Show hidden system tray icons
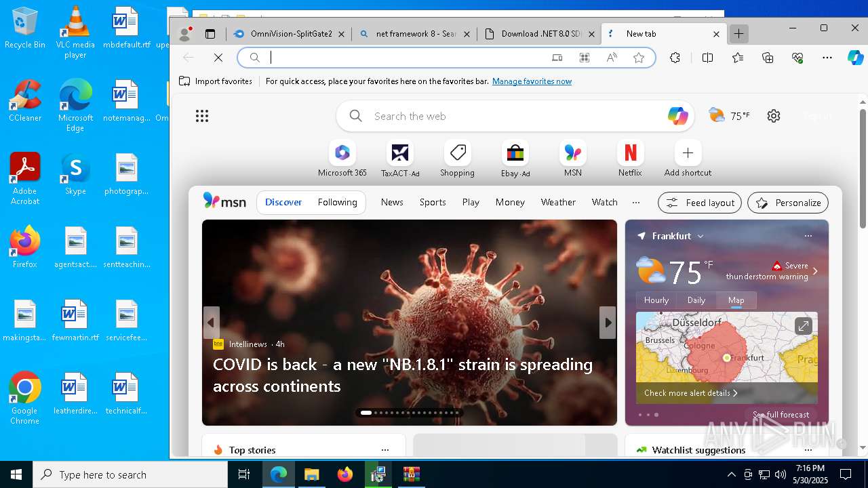868x488 pixels. (731, 474)
